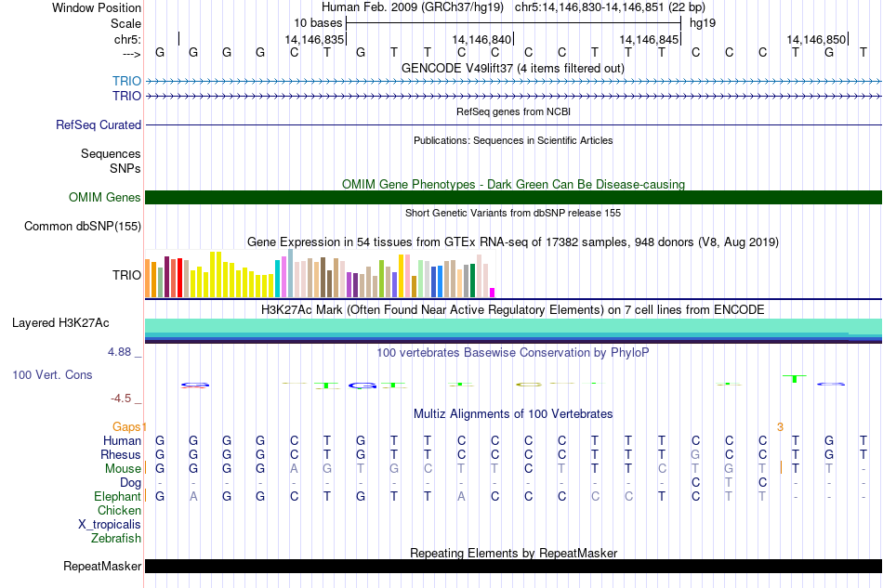
Task: Open the OMIM Gene Phenotypes green title
Action: (513, 185)
